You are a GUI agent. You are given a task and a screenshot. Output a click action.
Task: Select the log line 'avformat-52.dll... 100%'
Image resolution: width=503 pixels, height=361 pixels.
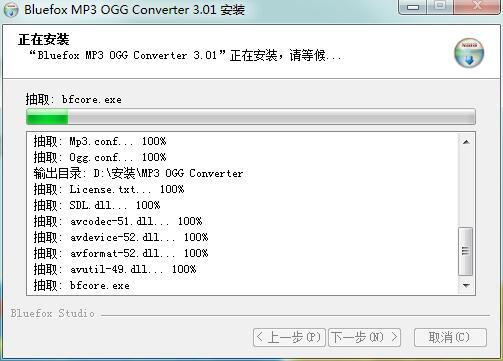click(x=121, y=253)
